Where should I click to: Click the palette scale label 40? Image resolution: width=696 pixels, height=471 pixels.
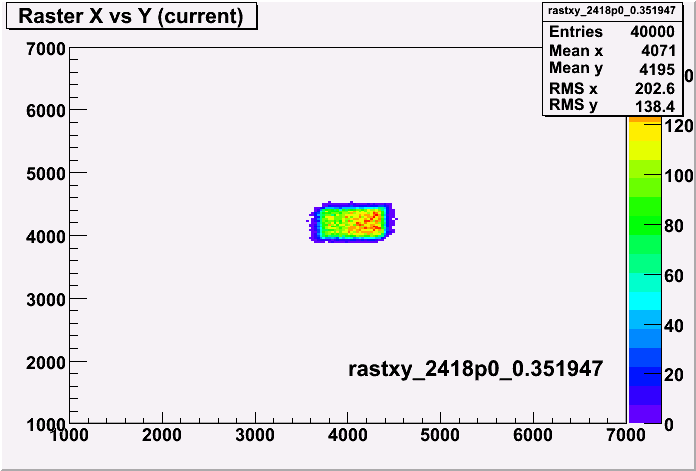(x=675, y=326)
